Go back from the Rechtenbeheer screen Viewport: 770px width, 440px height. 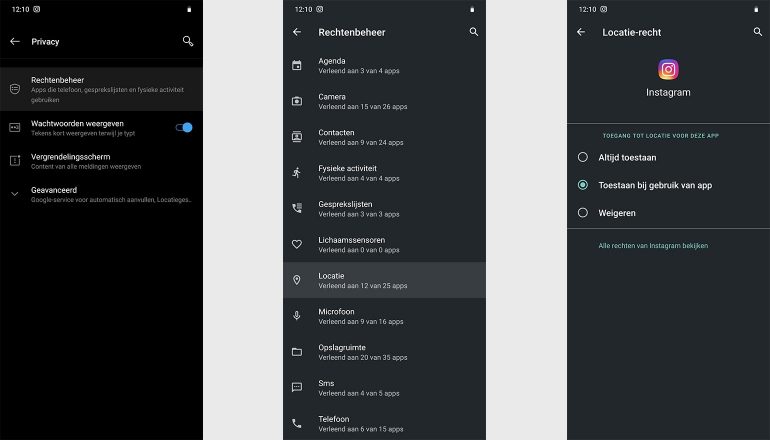pyautogui.click(x=297, y=32)
